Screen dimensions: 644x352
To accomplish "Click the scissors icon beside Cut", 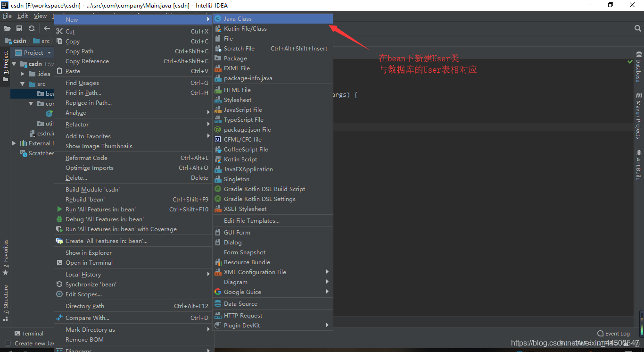I will [59, 32].
